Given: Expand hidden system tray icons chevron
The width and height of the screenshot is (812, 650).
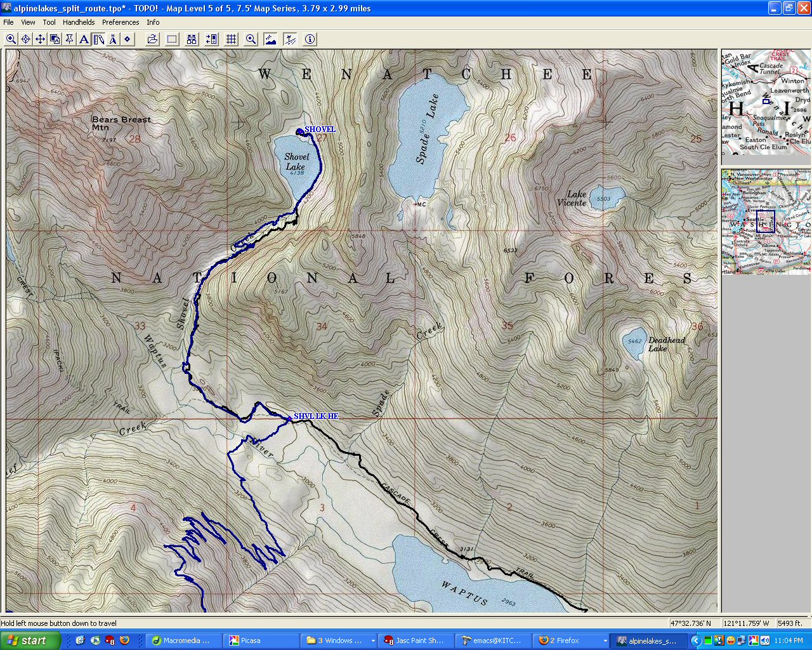Looking at the screenshot, I should pyautogui.click(x=696, y=640).
